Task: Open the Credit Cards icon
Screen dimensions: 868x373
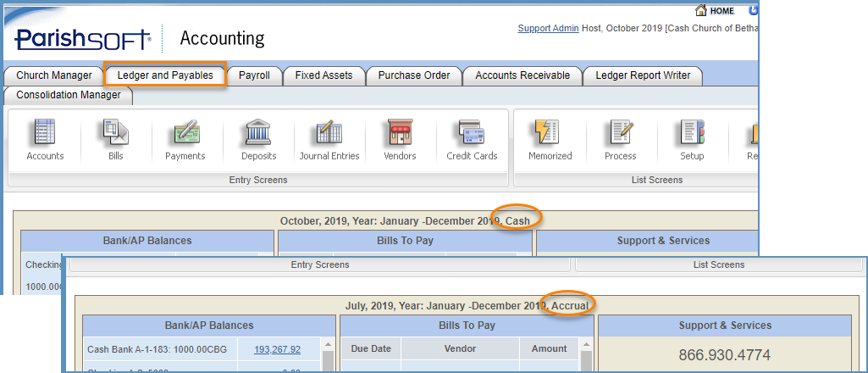Action: (472, 133)
